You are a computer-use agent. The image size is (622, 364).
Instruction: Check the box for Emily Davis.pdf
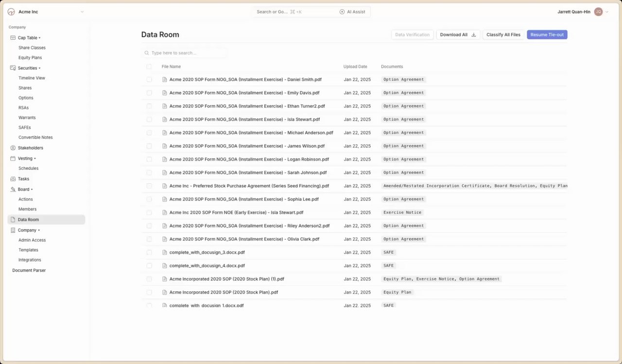(x=149, y=93)
